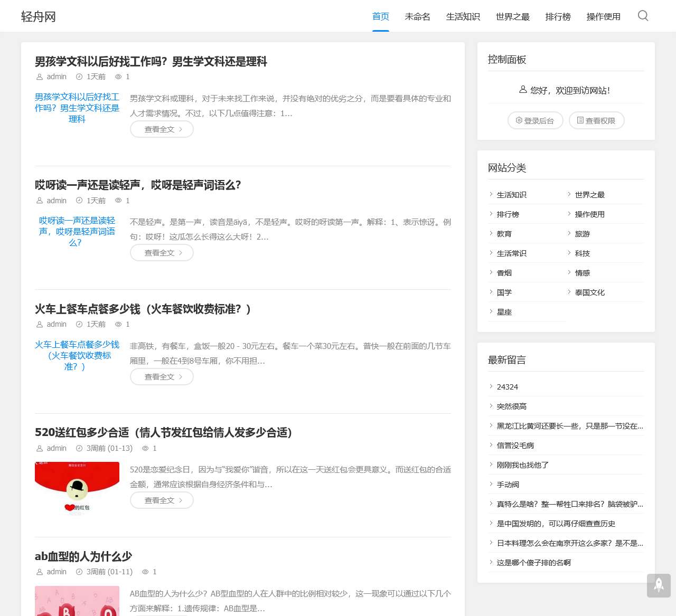The width and height of the screenshot is (676, 616).
Task: Click the 轻舟网 site logo
Action: [x=38, y=16]
